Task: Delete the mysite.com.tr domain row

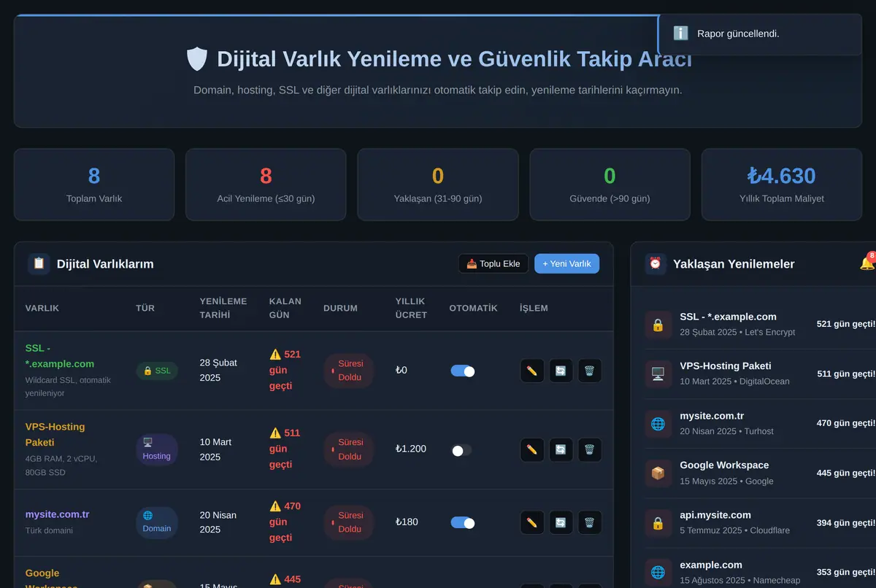Action: tap(590, 522)
